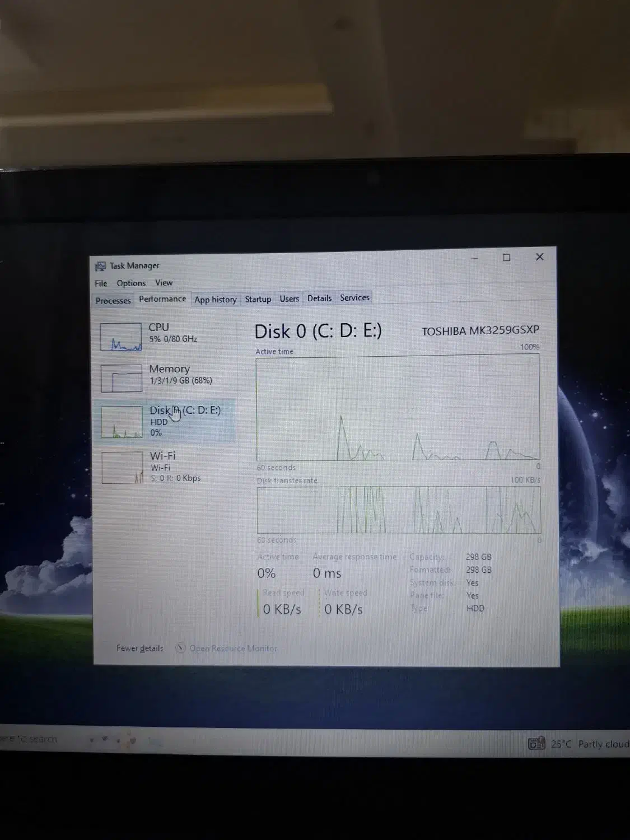Open the View menu
Screen dimensions: 630x840
164,283
